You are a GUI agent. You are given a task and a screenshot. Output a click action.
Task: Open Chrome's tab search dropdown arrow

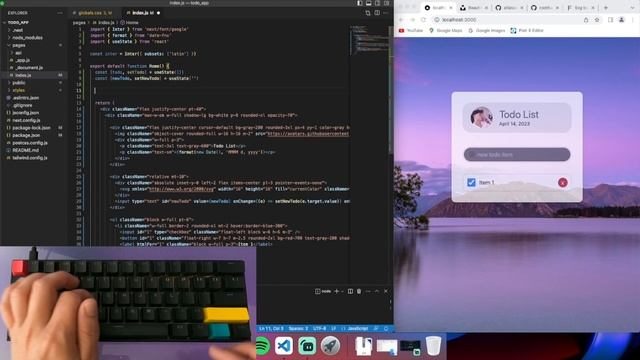click(x=632, y=8)
